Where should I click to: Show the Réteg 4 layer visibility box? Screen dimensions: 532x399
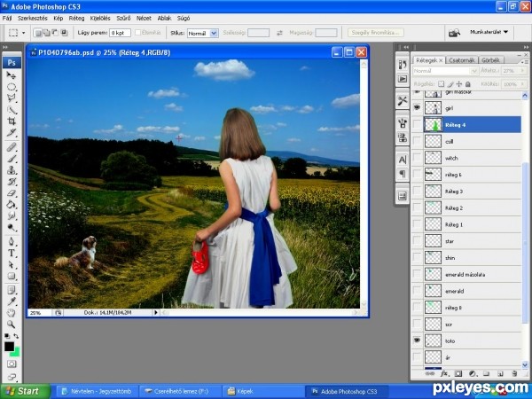coord(417,124)
